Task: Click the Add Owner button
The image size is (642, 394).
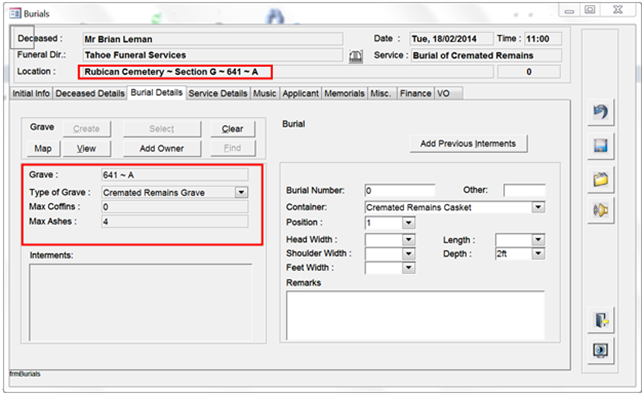Action: (x=162, y=148)
